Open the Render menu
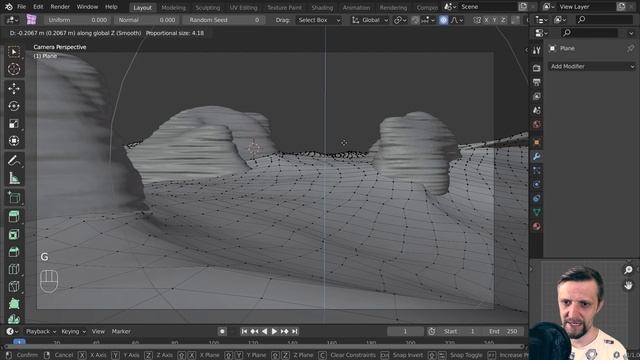The image size is (640, 360). tap(60, 7)
